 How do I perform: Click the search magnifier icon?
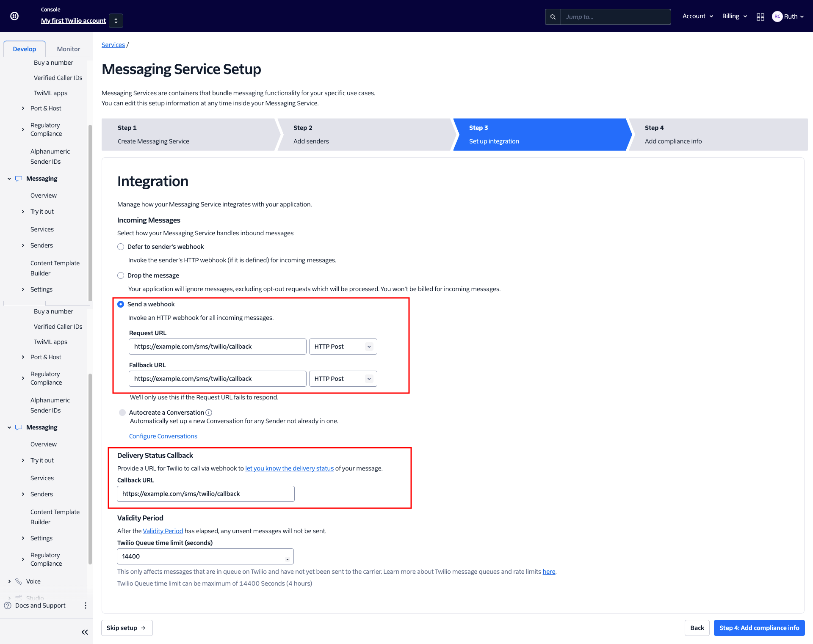[553, 17]
